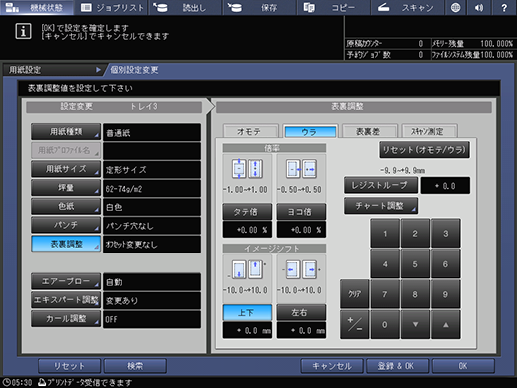The width and height of the screenshot is (517, 388).
Task: Click the globe language icon in top bar
Action: (x=455, y=7)
